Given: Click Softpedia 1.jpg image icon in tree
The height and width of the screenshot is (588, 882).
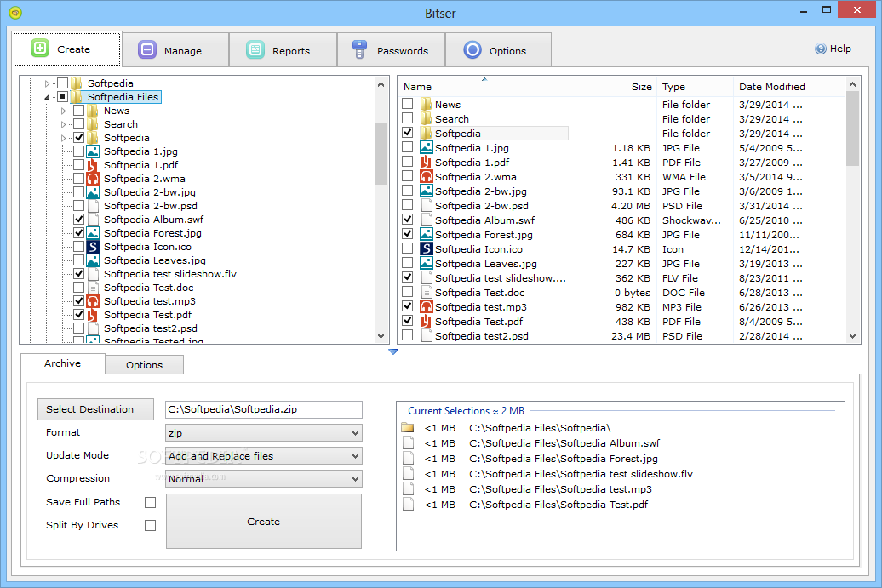Looking at the screenshot, I should tap(93, 151).
